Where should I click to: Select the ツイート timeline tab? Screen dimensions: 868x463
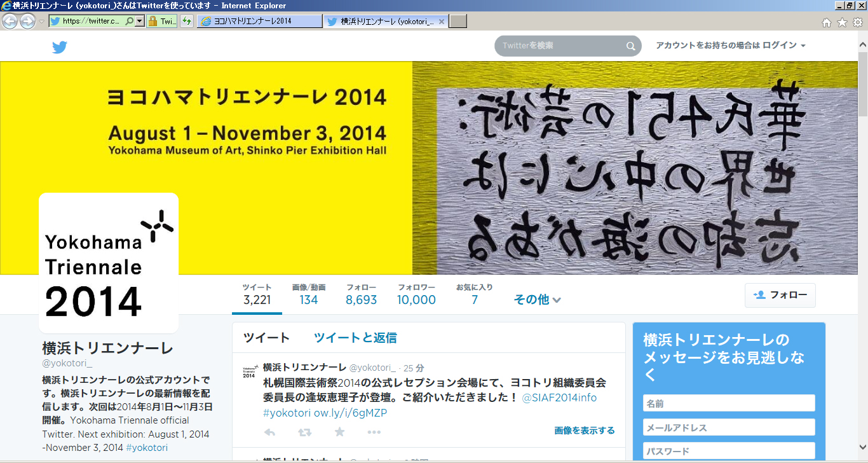(266, 338)
